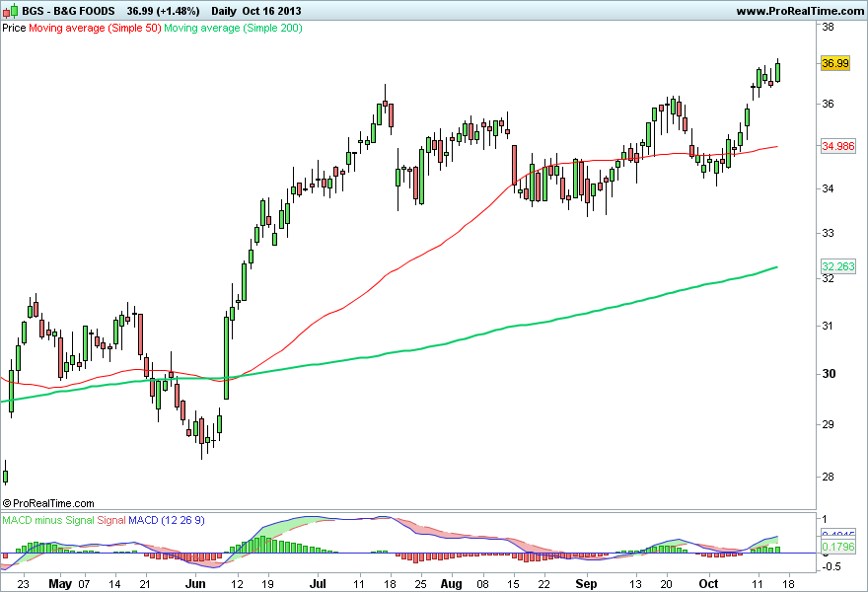Click the 28 price axis label
Viewport: 868px width, 592px height.
[829, 477]
